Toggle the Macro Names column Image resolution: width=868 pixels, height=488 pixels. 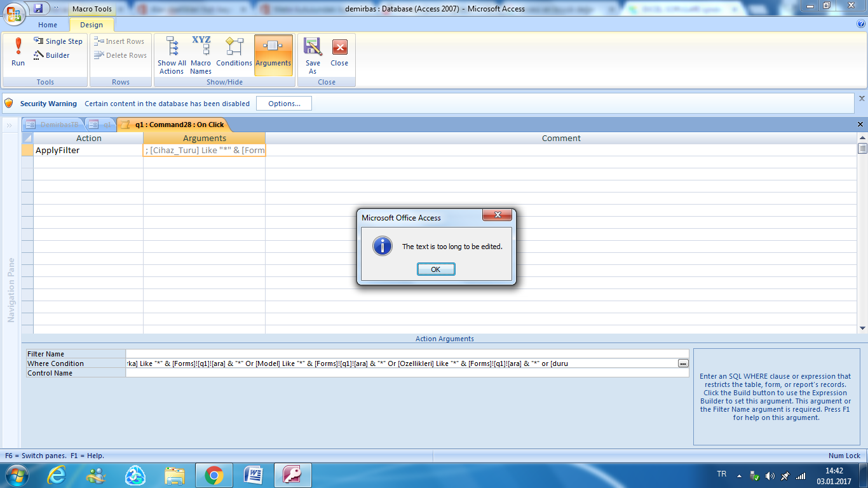click(201, 55)
